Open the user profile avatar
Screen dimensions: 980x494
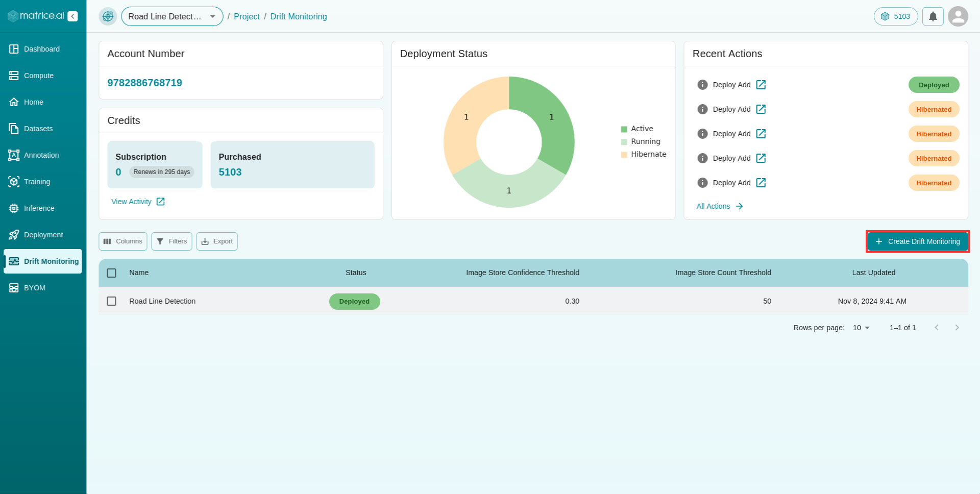(958, 16)
